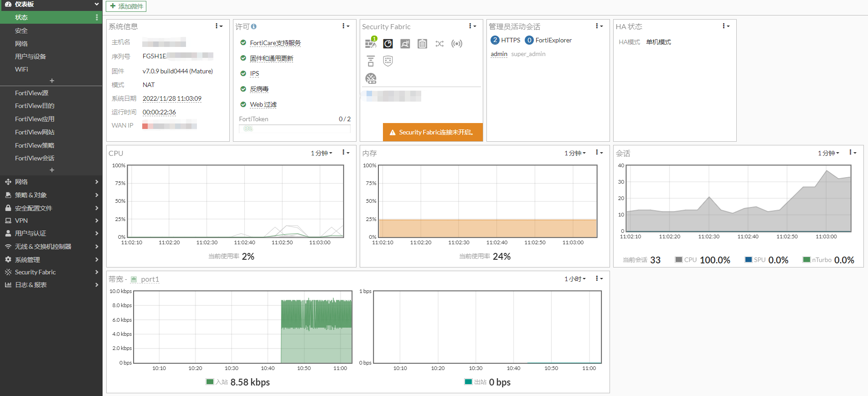The height and width of the screenshot is (396, 868).
Task: Click the 添加微件 button
Action: (x=126, y=6)
